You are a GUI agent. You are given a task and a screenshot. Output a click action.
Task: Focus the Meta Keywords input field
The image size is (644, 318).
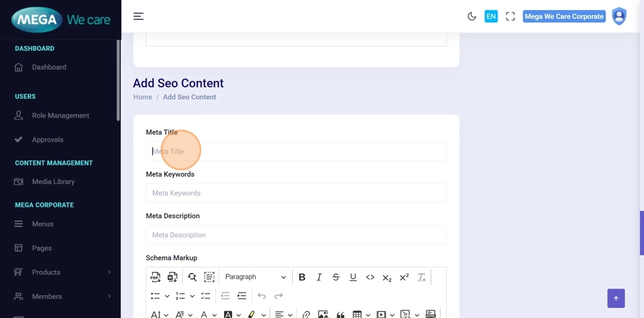click(x=296, y=193)
